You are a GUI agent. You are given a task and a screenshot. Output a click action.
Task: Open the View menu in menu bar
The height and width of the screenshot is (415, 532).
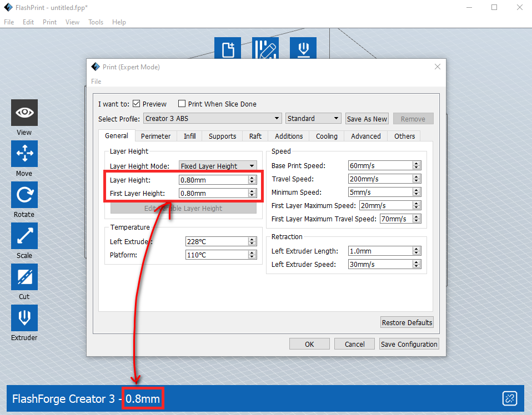72,22
